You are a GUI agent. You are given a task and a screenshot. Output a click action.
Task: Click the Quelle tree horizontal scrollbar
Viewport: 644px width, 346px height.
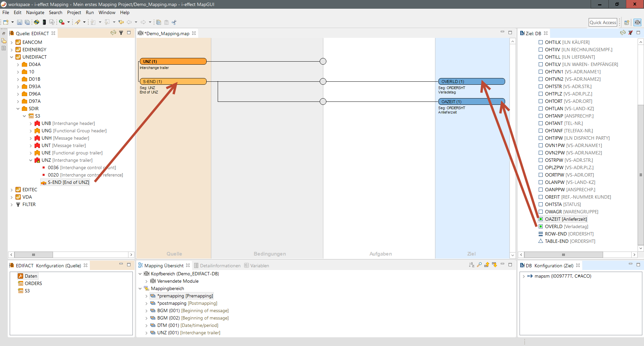[x=34, y=255]
